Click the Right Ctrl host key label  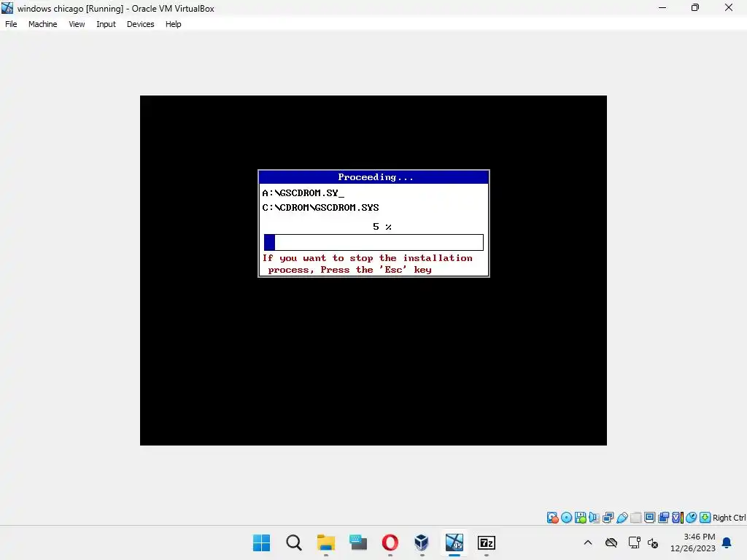pyautogui.click(x=729, y=518)
